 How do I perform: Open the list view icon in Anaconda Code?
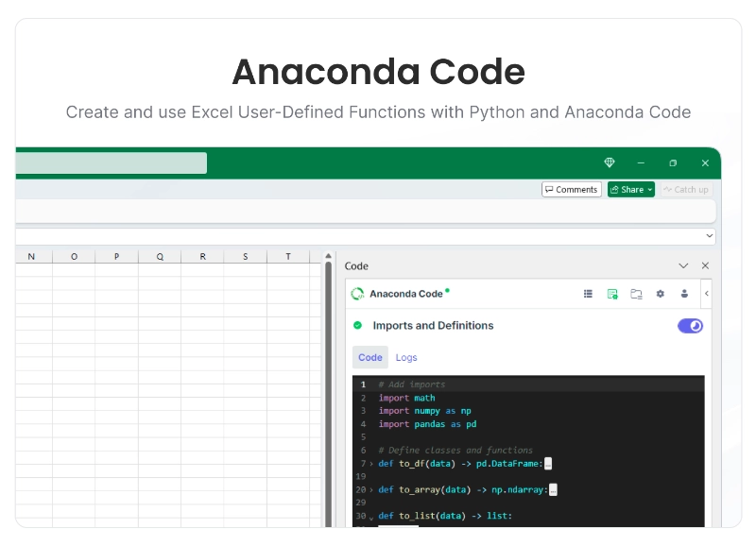click(588, 294)
